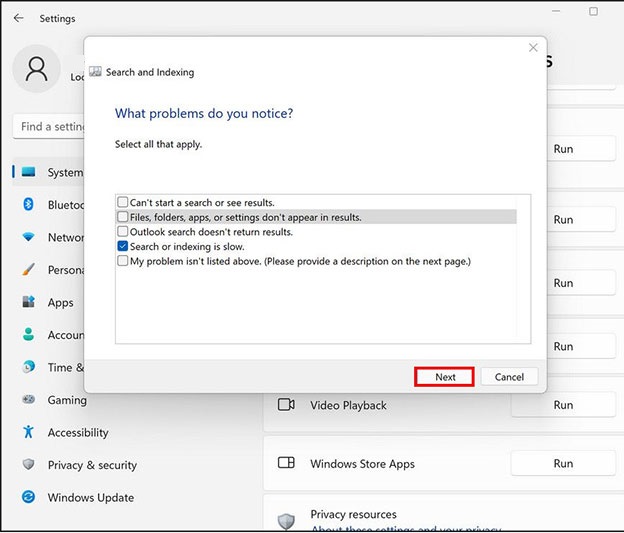Check "Outlook search doesn't return results"
The width and height of the screenshot is (624, 533).
(x=123, y=232)
